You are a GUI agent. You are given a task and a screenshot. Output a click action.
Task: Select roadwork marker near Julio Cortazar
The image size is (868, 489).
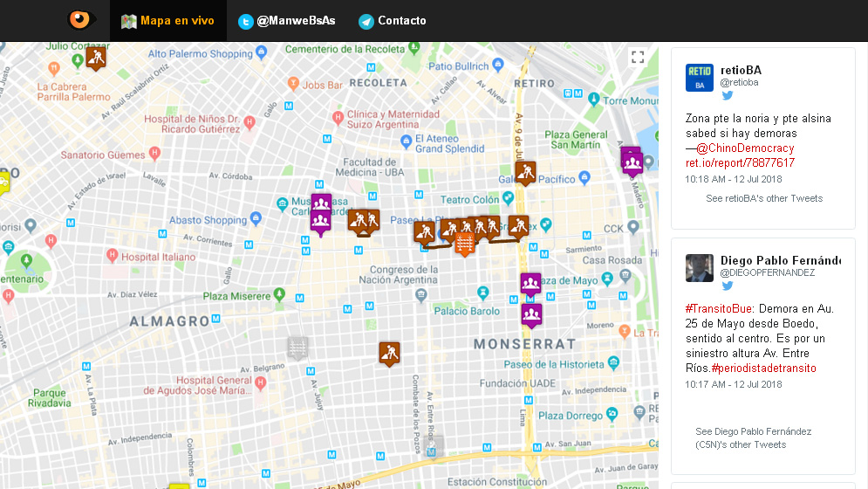96,58
